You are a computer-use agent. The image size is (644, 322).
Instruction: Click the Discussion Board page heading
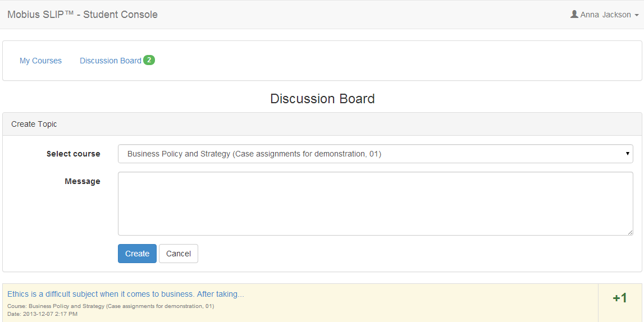coord(322,99)
